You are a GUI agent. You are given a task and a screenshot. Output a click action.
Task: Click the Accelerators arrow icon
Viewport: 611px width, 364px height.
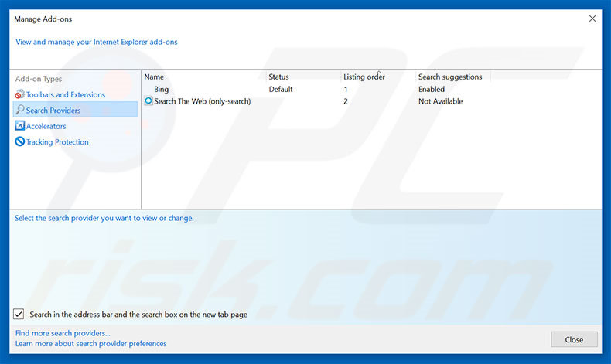click(x=19, y=126)
